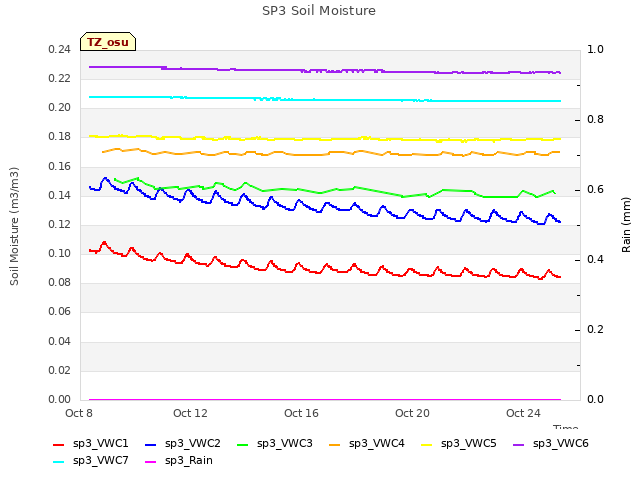Toggle sp3_VWC2 legend entry
This screenshot has width=640, height=480.
point(182,443)
